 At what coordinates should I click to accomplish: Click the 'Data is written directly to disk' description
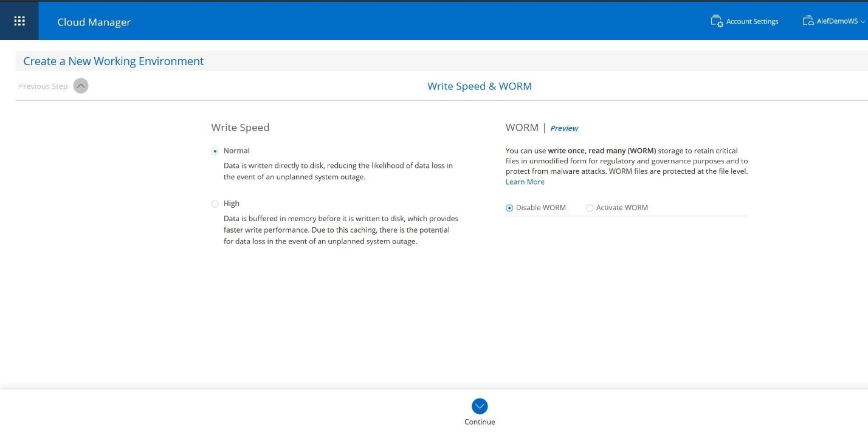click(x=338, y=171)
